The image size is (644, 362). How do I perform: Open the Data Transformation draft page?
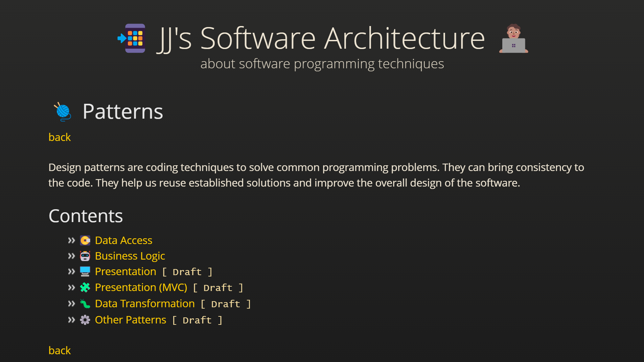145,304
